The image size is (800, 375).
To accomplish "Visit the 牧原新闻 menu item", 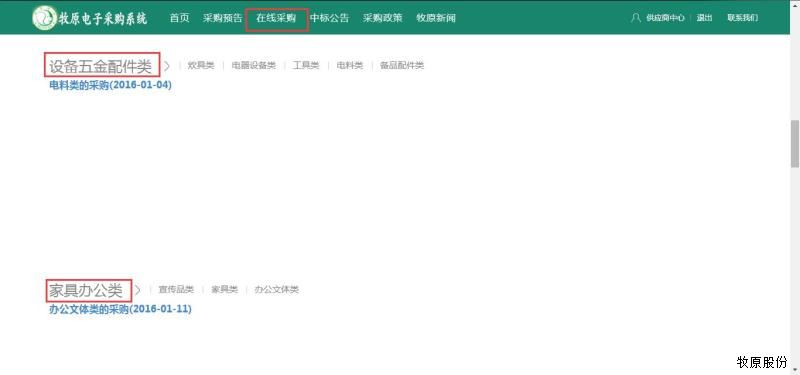I will [x=436, y=18].
